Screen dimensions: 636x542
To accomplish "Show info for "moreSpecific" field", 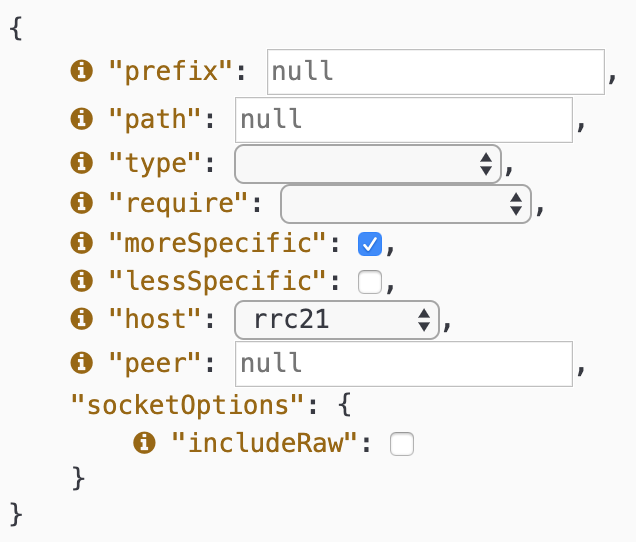I will point(82,243).
